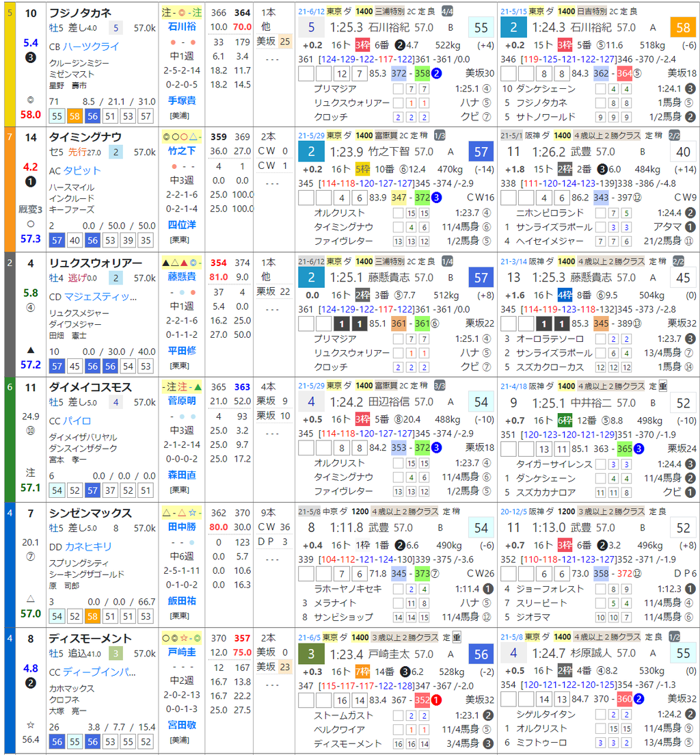The width and height of the screenshot is (700, 755).
Task: Open horse ダイメイコスモス entry
Action: [90, 388]
